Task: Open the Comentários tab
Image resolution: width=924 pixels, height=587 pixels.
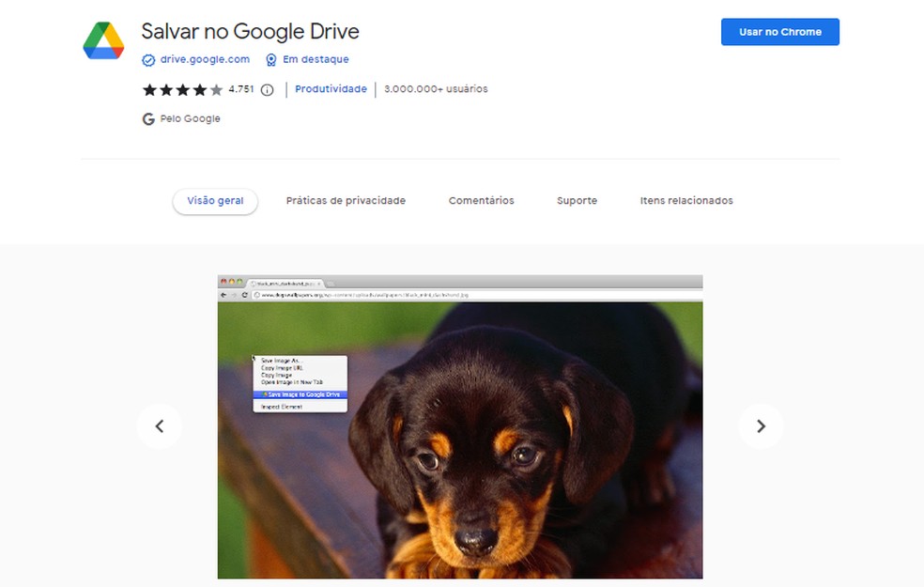Action: tap(482, 201)
